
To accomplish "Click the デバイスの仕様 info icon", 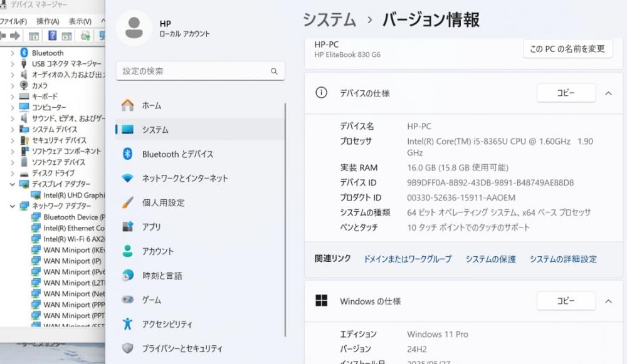I will point(321,93).
